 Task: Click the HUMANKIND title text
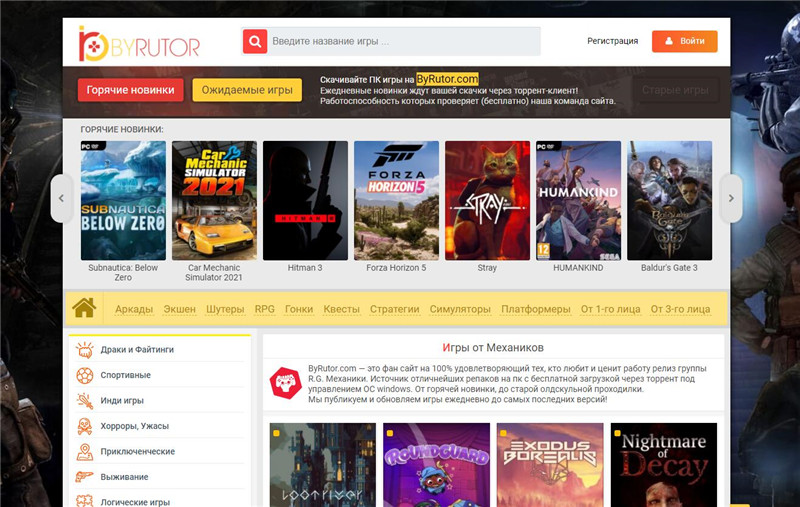coord(578,268)
